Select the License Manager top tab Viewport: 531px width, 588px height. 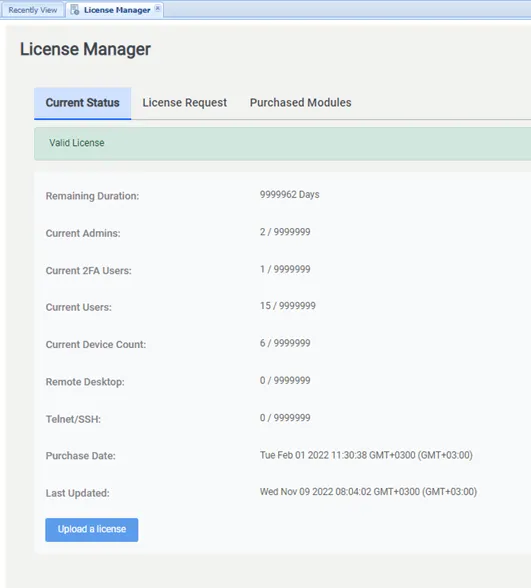115,10
